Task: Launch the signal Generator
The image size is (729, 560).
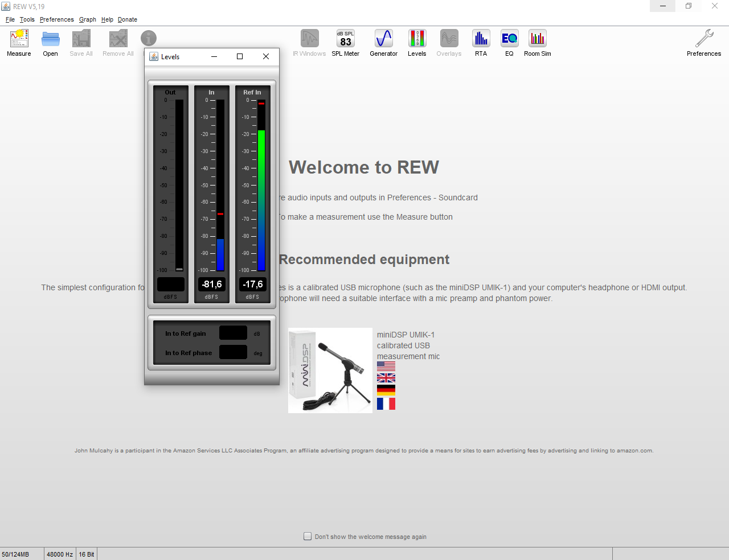Action: tap(384, 43)
